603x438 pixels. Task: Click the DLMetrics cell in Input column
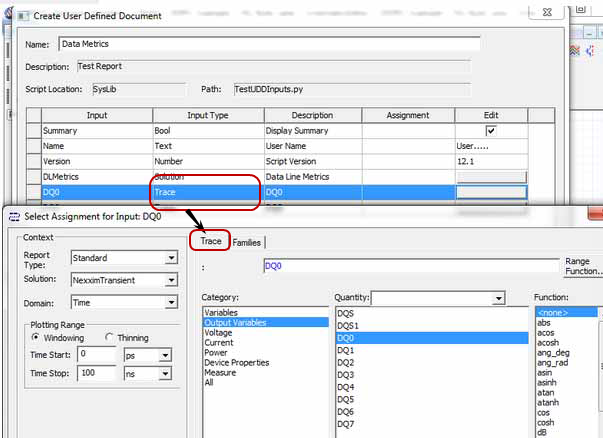[x=97, y=177]
